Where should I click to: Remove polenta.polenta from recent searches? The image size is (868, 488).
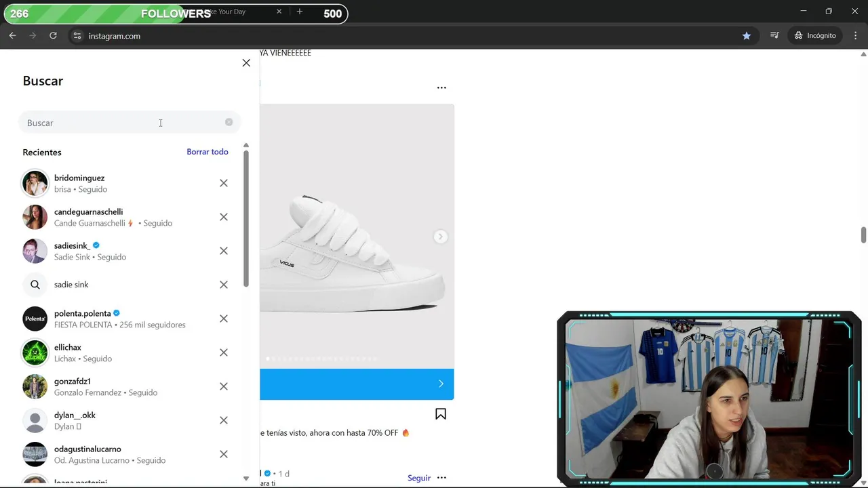tap(224, 319)
